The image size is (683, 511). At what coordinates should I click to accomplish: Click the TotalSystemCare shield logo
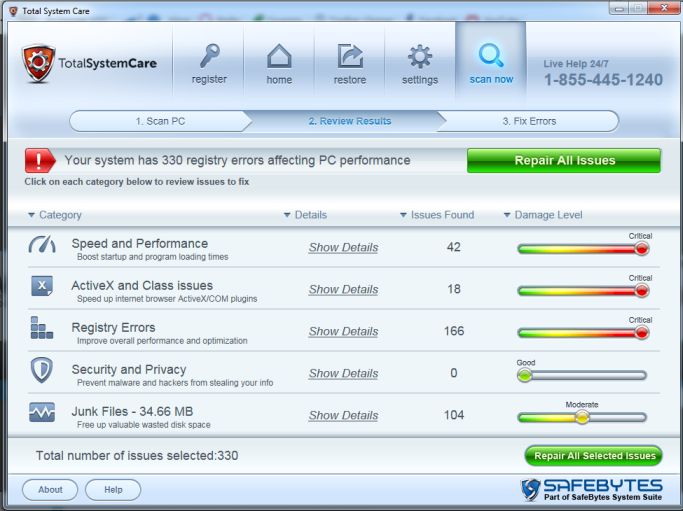pyautogui.click(x=38, y=64)
